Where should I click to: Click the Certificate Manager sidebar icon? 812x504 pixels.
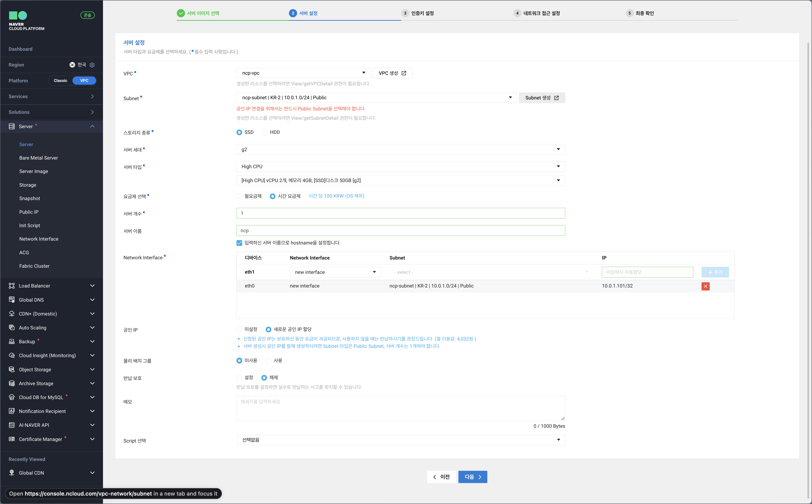[x=12, y=439]
